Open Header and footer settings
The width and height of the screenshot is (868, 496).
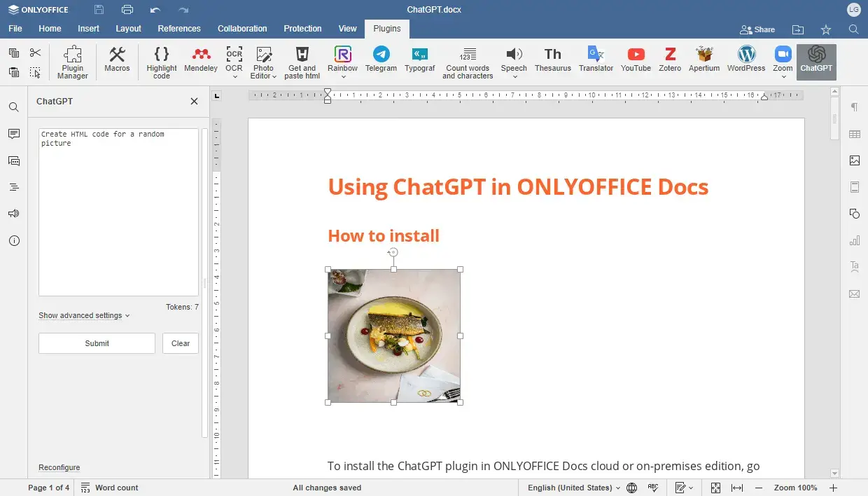[854, 187]
